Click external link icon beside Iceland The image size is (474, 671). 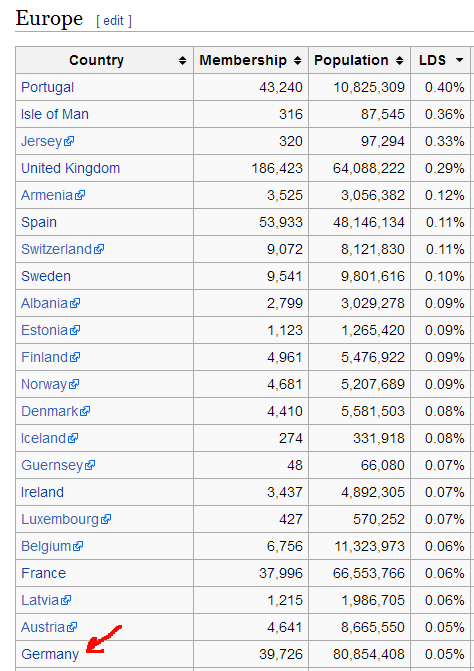[73, 438]
